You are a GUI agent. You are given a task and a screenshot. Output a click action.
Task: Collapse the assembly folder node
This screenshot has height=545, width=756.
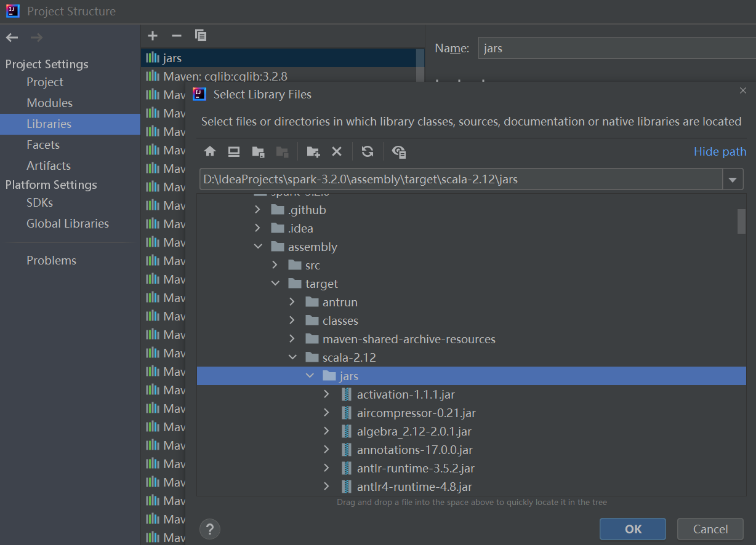258,247
